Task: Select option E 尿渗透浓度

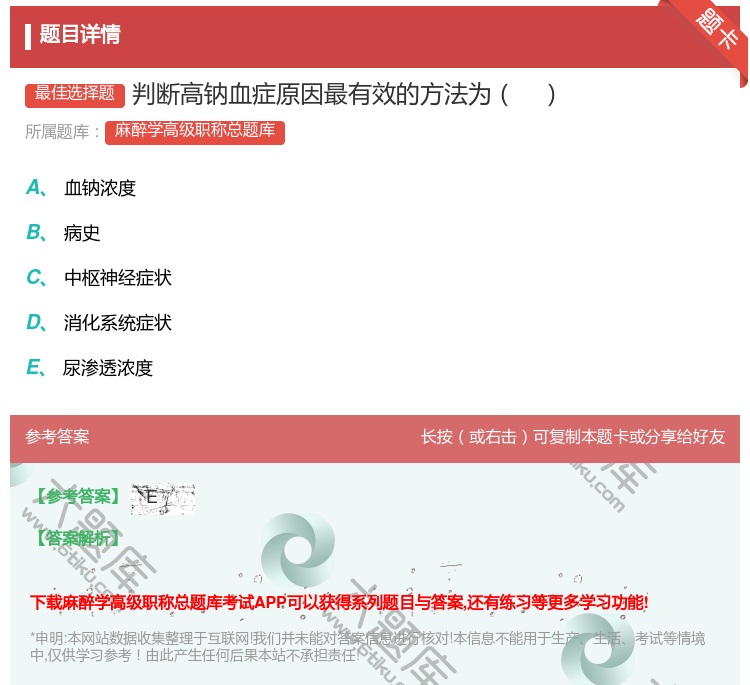Action: (x=89, y=368)
